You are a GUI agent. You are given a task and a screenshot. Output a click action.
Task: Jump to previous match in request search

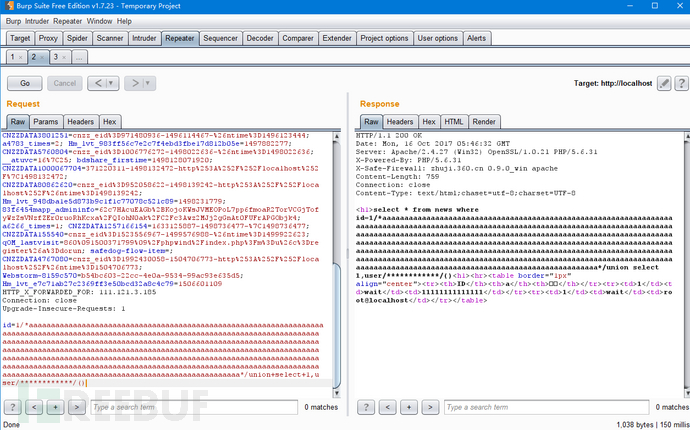34,407
